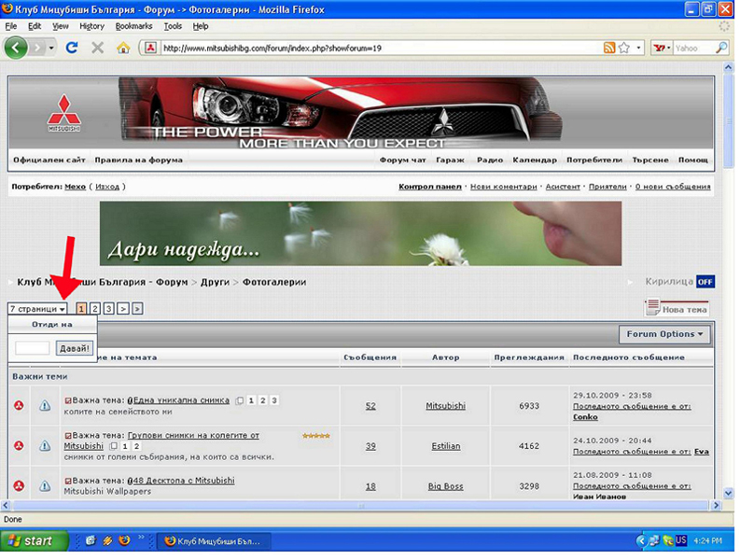The image size is (740, 560).
Task: Click the Windows Start button
Action: [x=35, y=540]
